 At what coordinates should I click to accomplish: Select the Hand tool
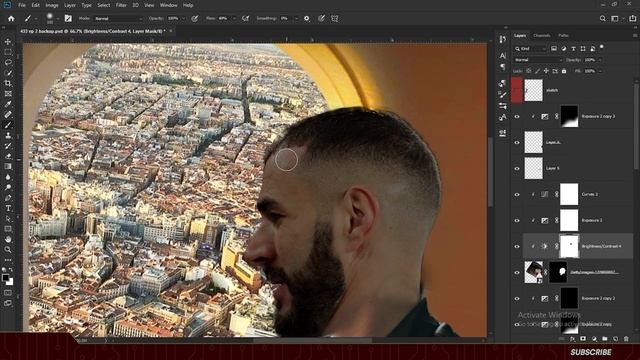pyautogui.click(x=8, y=239)
